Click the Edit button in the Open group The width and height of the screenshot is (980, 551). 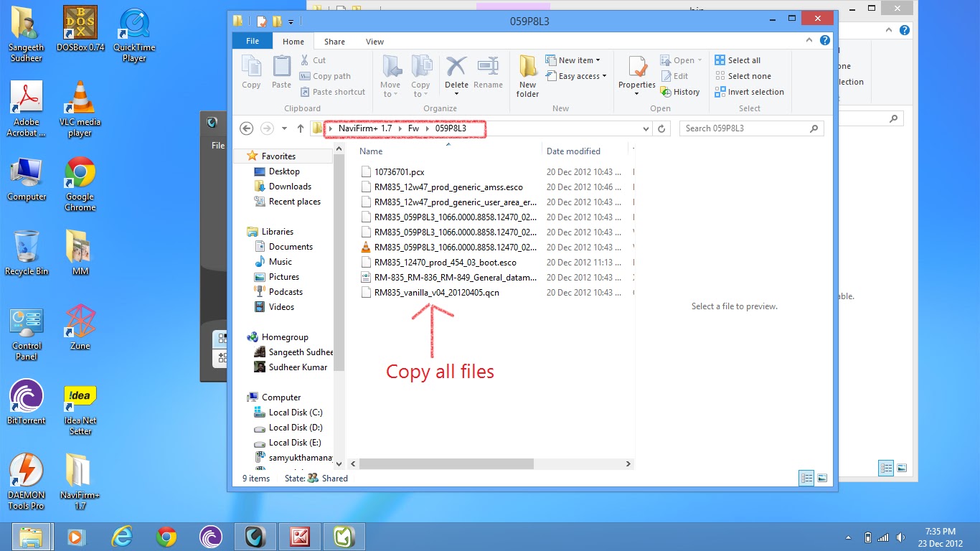(x=674, y=76)
